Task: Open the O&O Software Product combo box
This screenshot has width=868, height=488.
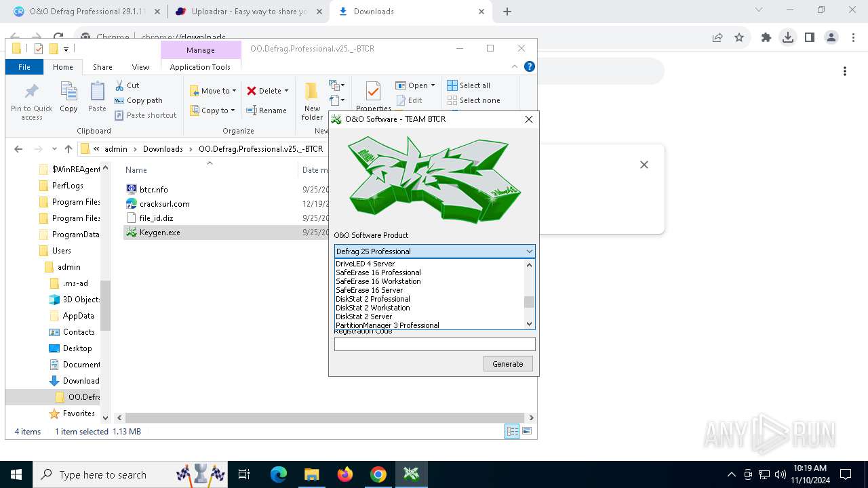Action: pyautogui.click(x=435, y=251)
